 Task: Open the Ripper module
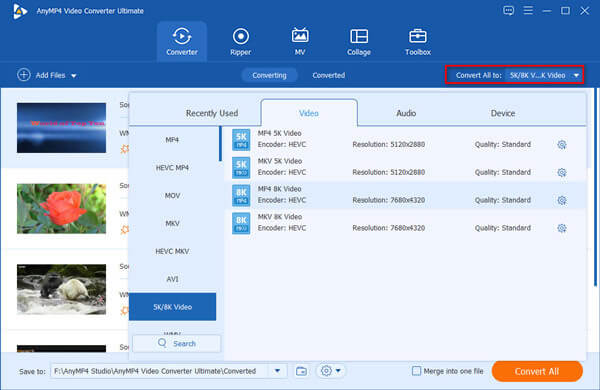pos(241,41)
